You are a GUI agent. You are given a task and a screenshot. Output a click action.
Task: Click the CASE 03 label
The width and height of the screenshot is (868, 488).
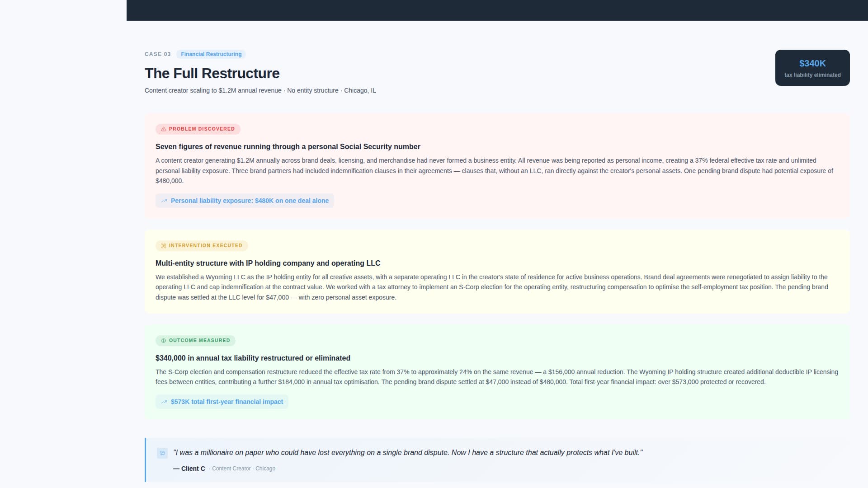pos(158,54)
